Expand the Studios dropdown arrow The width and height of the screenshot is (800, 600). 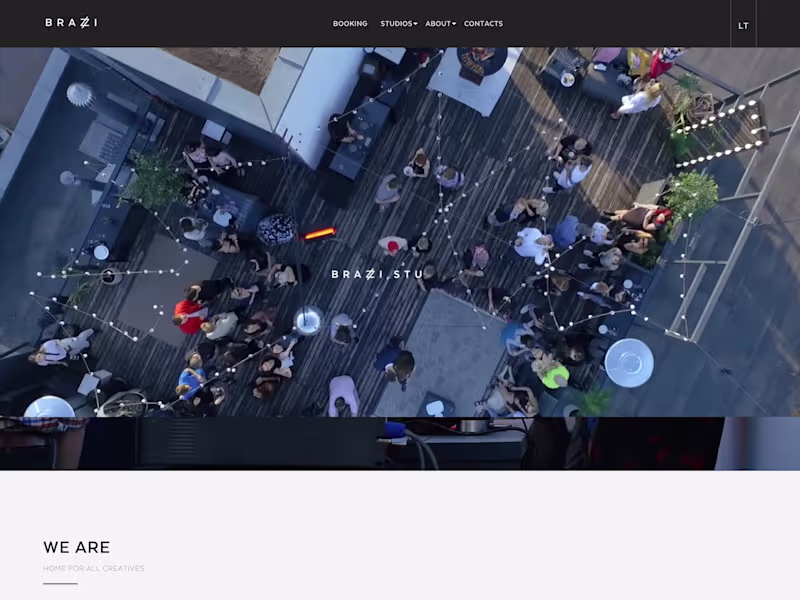coord(415,23)
